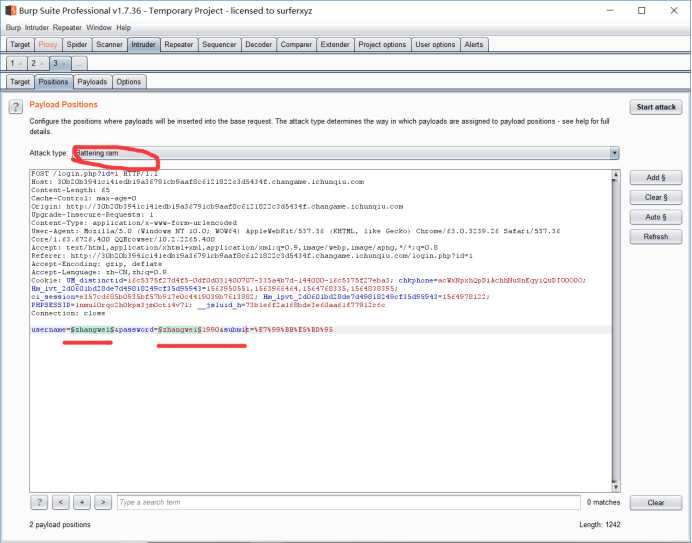Click the Cache-Control header line
692x543 pixels.
84,198
